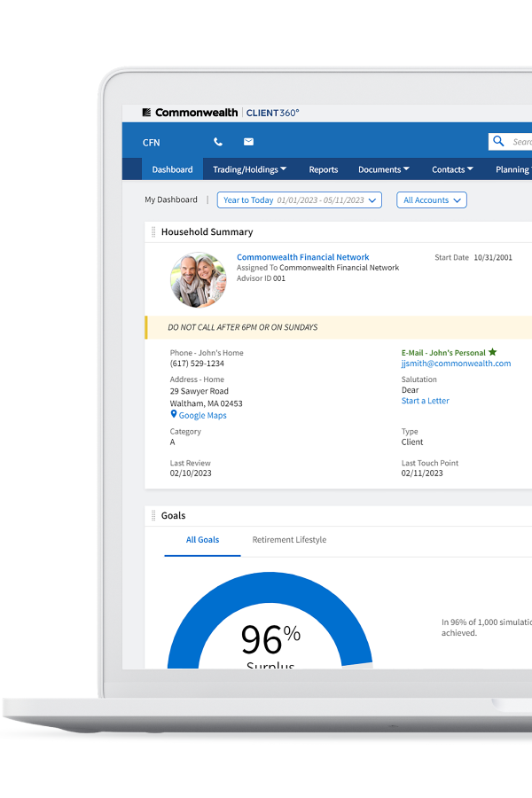532x798 pixels.
Task: Click the DO NOT CALL AFTER 6PM alert banner
Action: (339, 327)
